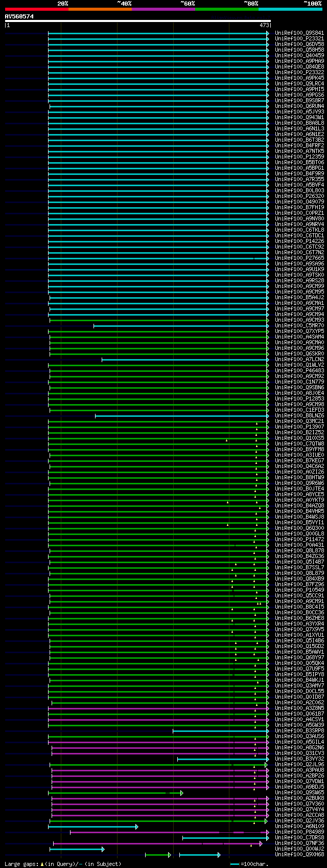327x868 pixels.
Task: Click UniRef100_O49079 hit
Action: tap(299, 202)
